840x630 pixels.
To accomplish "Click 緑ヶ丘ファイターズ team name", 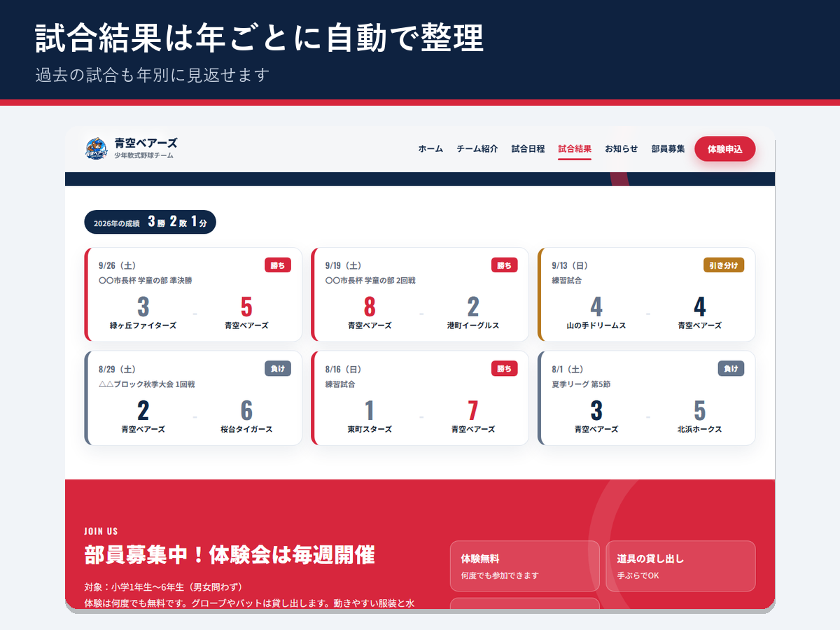I will coord(143,325).
